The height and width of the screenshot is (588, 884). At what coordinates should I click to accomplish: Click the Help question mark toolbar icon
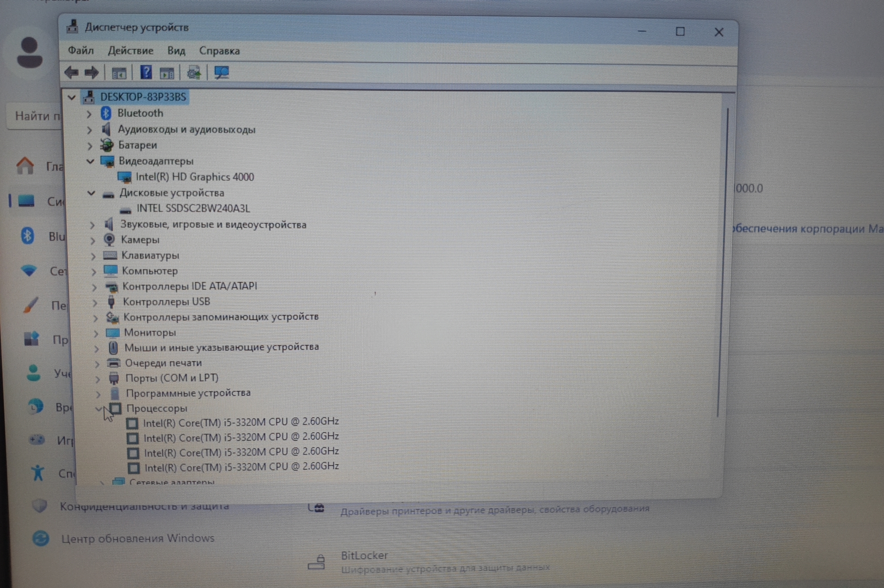pos(146,72)
